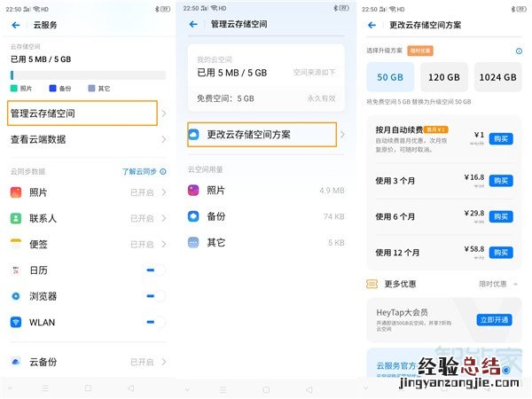The image size is (532, 399).
Task: Open the 查看云端数据 row chevron
Action: (164, 139)
